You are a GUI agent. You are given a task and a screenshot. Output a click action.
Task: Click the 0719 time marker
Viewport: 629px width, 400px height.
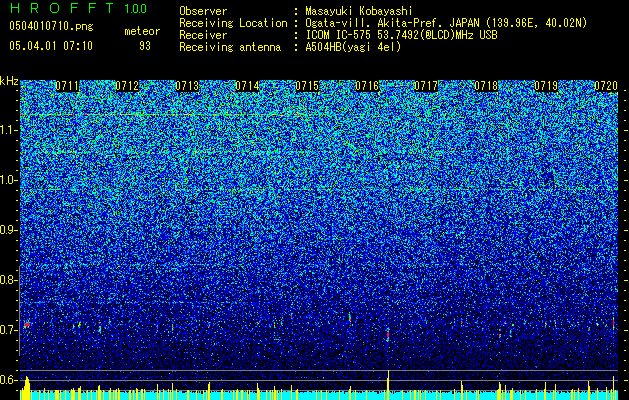coord(546,86)
